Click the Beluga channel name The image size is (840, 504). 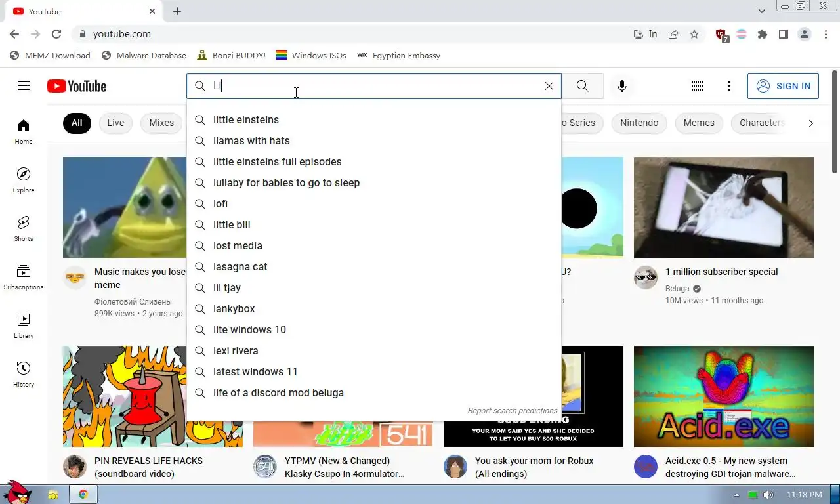tap(677, 289)
